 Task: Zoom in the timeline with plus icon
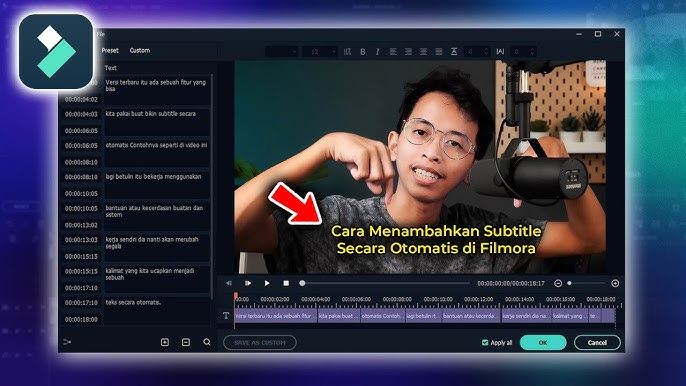coord(615,284)
